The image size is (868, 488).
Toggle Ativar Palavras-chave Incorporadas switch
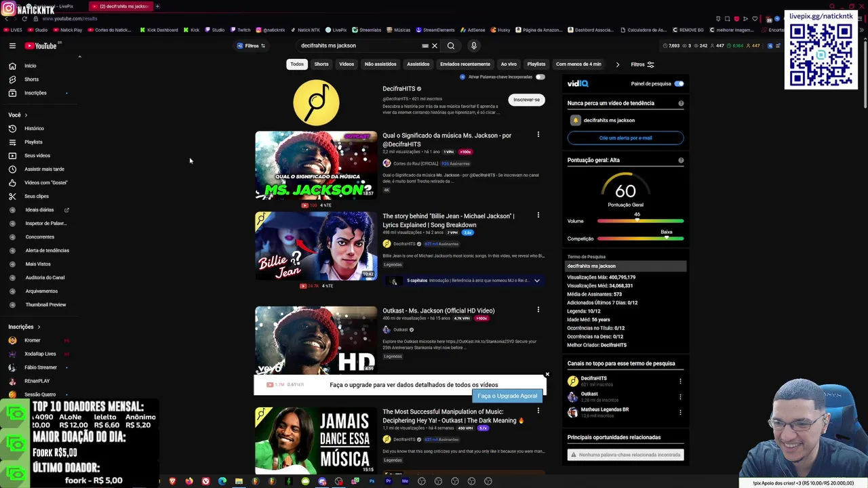[540, 77]
